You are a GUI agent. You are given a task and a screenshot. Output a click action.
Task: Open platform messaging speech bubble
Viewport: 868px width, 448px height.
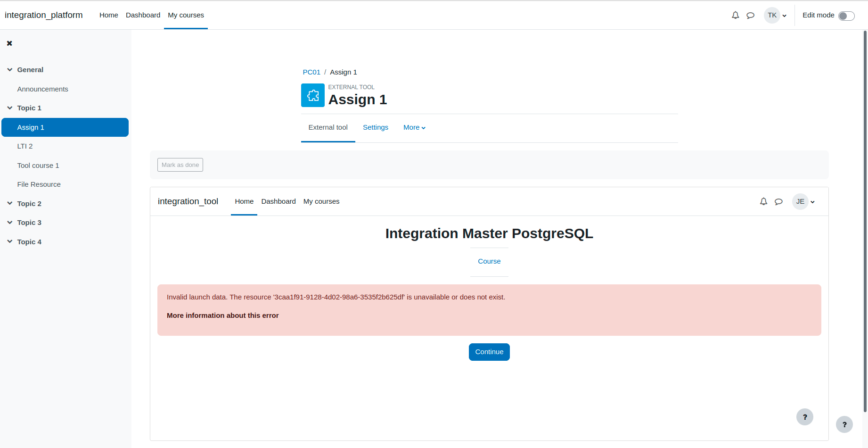(750, 16)
